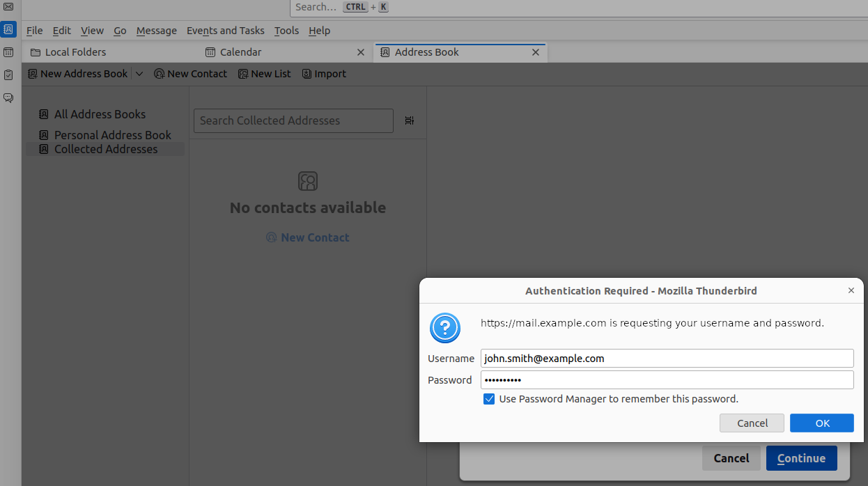Viewport: 868px width, 486px height.
Task: Expand the New Address Book dropdown arrow
Action: tap(139, 74)
